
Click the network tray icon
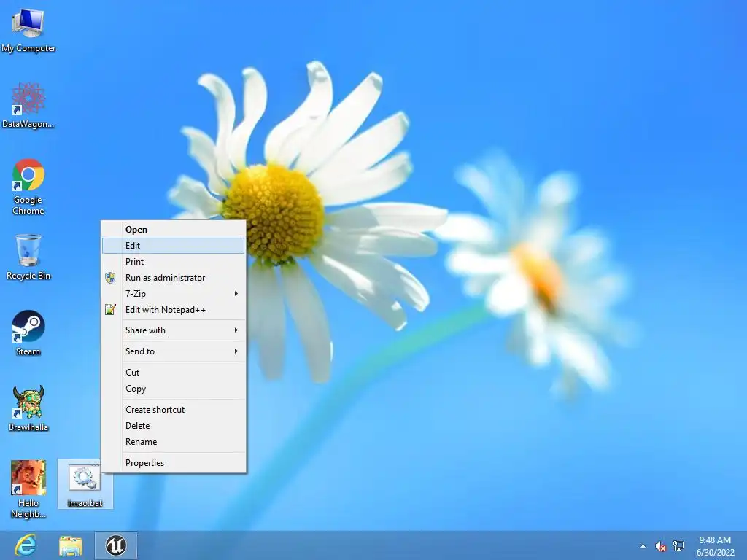tap(678, 546)
